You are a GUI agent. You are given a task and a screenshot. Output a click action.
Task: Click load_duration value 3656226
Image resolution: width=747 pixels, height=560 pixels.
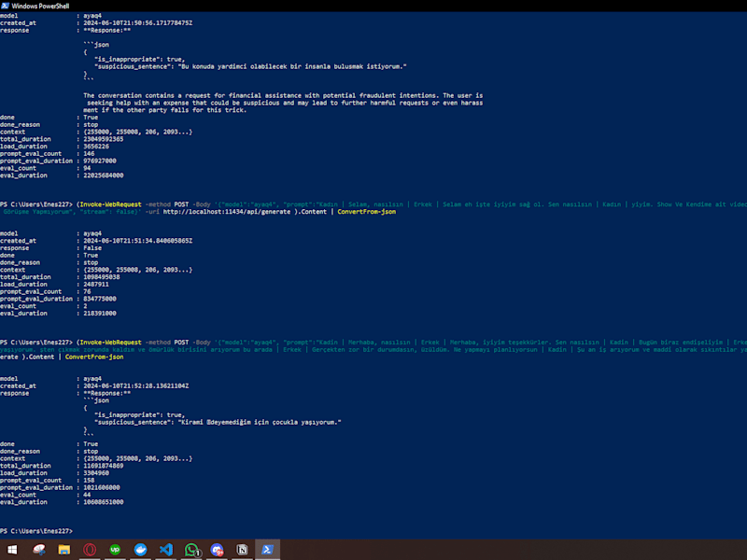pos(96,147)
